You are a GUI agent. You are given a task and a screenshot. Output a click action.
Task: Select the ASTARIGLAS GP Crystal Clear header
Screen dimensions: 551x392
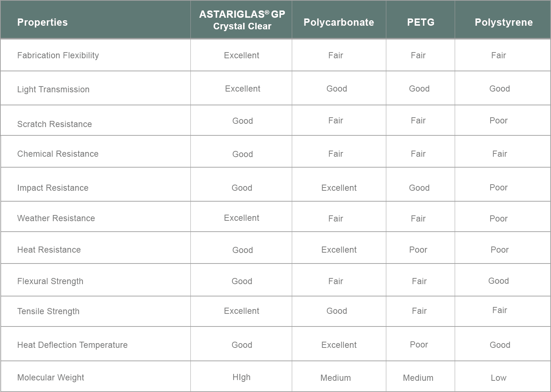pos(242,20)
